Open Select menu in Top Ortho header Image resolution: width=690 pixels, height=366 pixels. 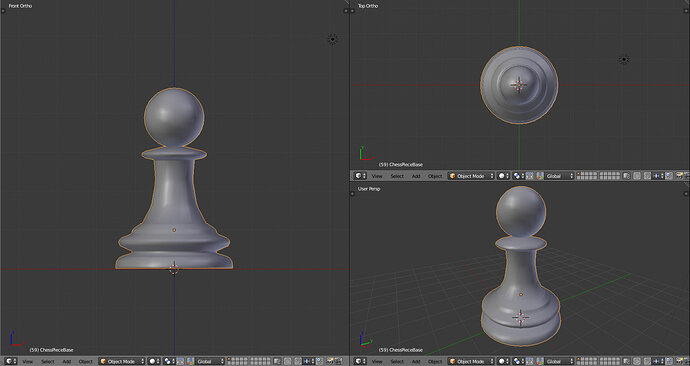397,176
